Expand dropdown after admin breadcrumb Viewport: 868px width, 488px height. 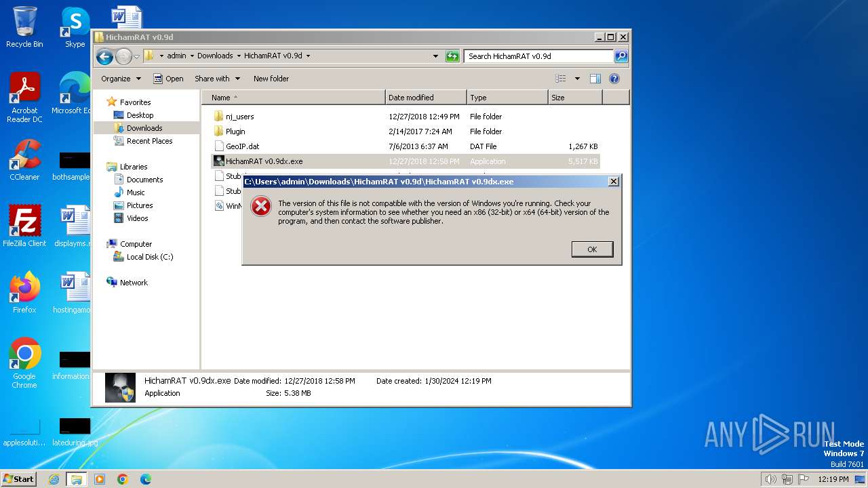[x=192, y=56]
